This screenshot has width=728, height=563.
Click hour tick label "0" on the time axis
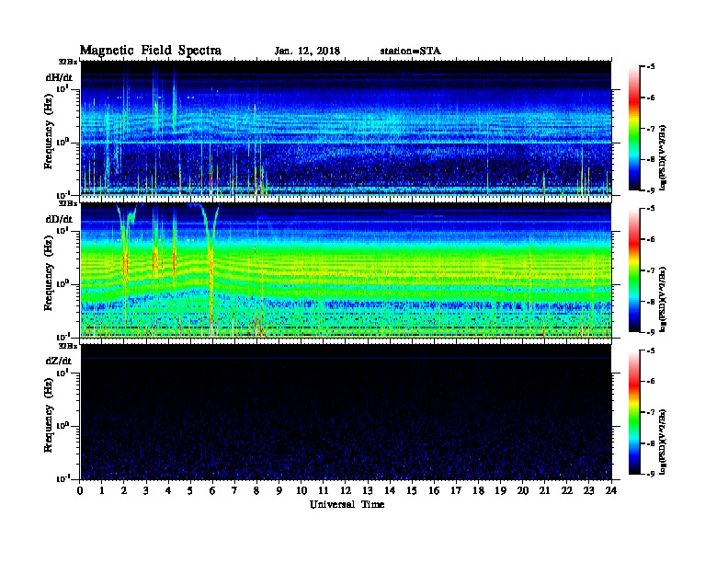tap(80, 490)
